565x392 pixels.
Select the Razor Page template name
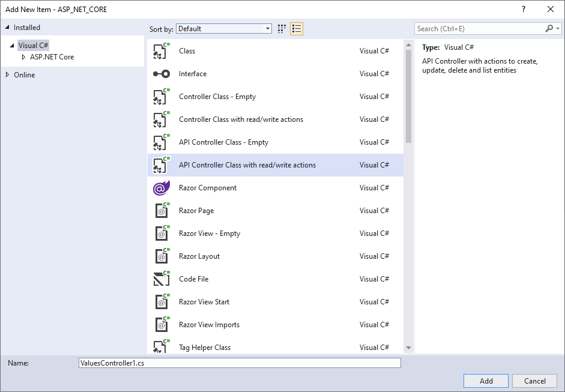(196, 211)
